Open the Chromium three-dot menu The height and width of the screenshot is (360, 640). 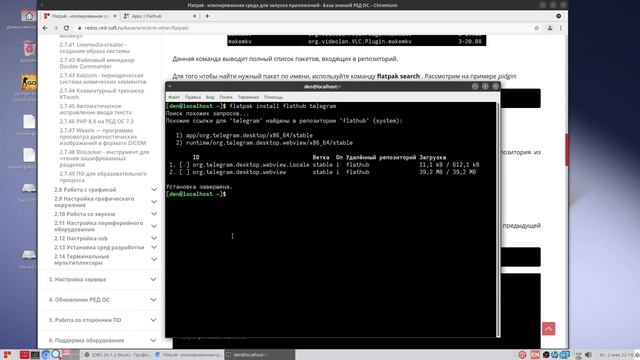pos(561,28)
